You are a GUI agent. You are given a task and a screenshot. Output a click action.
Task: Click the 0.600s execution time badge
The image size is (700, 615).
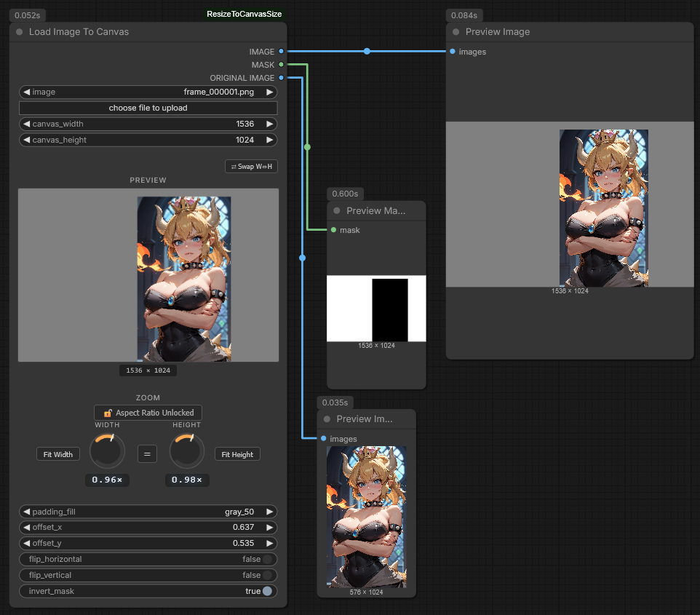pos(345,194)
